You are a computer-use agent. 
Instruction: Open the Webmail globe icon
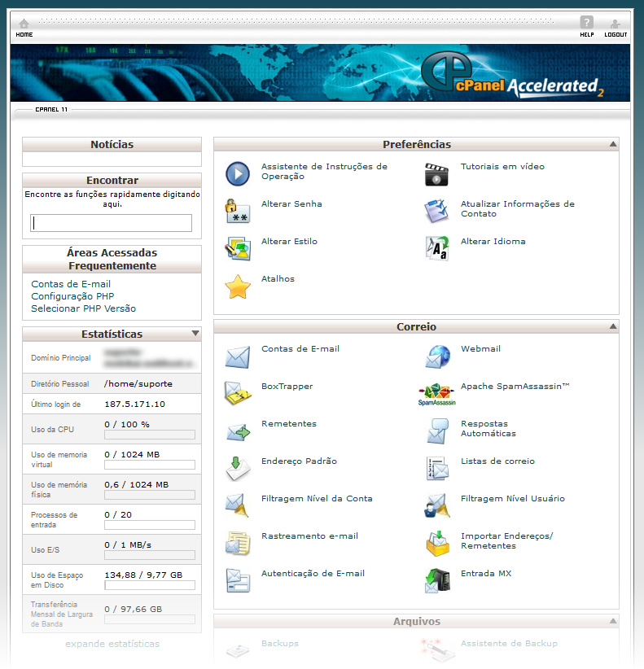click(x=437, y=356)
